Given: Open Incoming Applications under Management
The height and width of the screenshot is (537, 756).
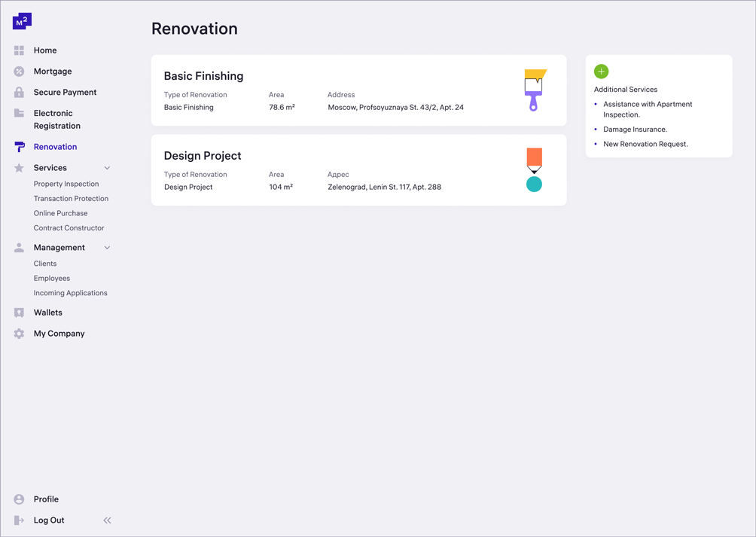Looking at the screenshot, I should [x=70, y=293].
